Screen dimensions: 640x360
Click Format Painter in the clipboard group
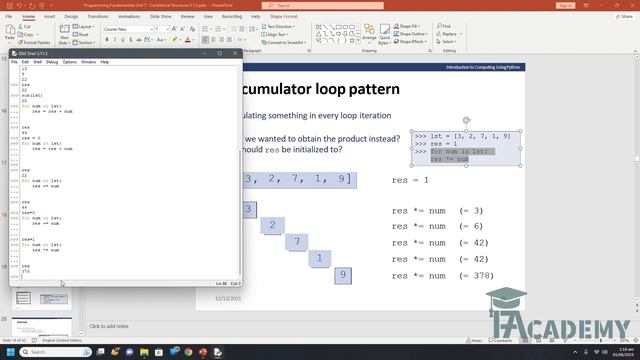tap(34, 42)
